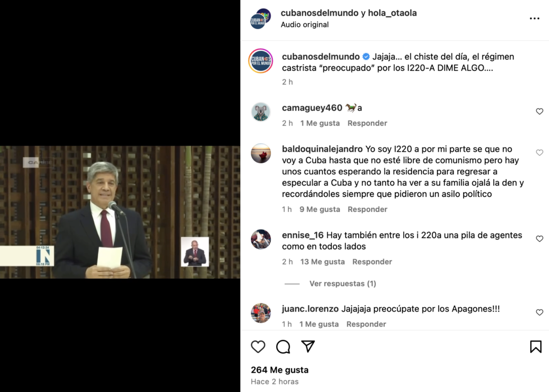Open baldoquinalejandro's sunset avatar
Viewport: 549px width, 392px height.
(261, 153)
